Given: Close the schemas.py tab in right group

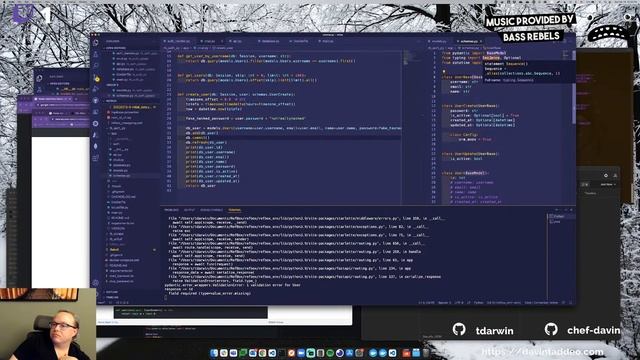Looking at the screenshot, I should [481, 41].
